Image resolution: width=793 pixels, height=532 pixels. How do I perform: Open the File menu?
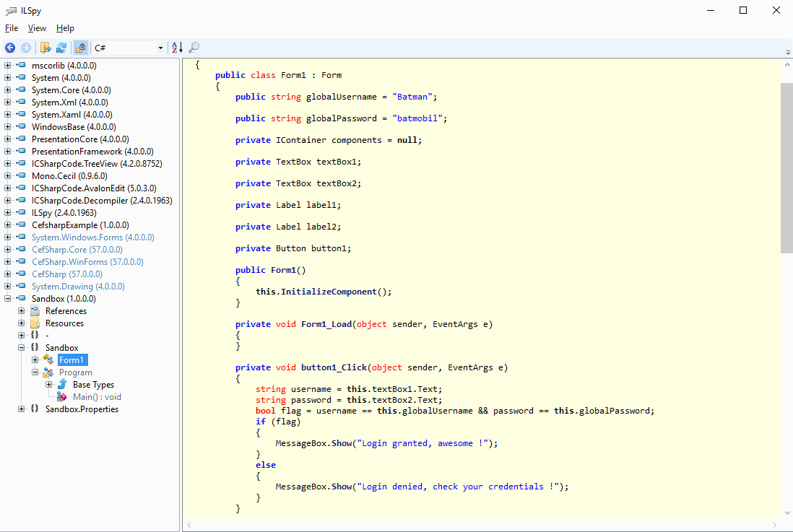(x=12, y=28)
